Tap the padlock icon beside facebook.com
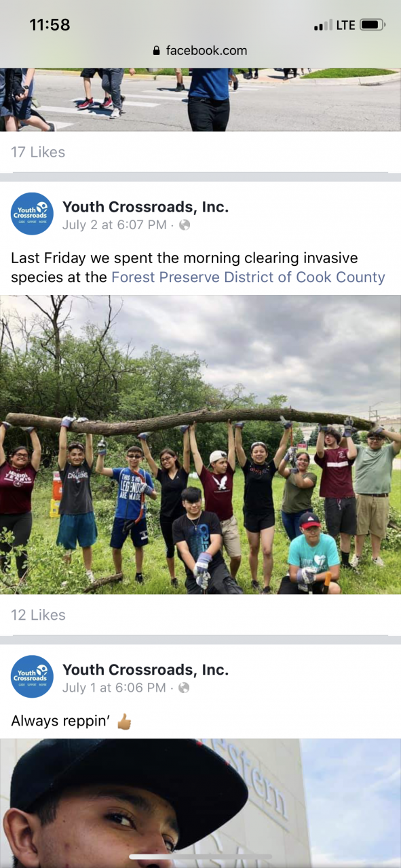The image size is (401, 868). (x=157, y=50)
